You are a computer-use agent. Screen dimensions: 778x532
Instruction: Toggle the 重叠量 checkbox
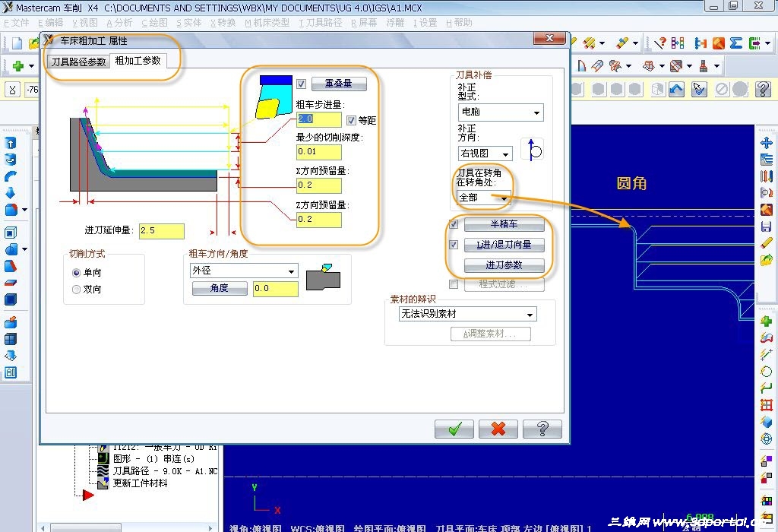(301, 84)
